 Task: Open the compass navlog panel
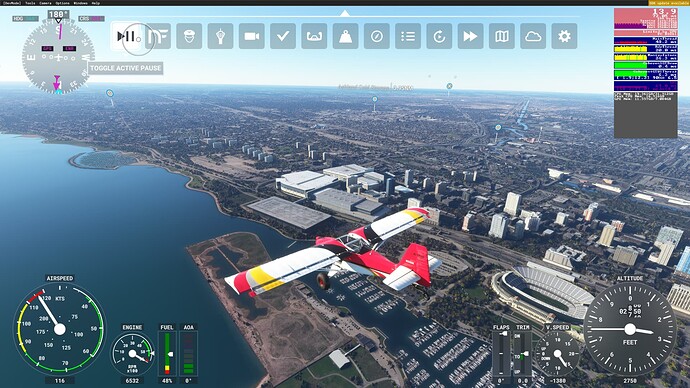[377, 36]
